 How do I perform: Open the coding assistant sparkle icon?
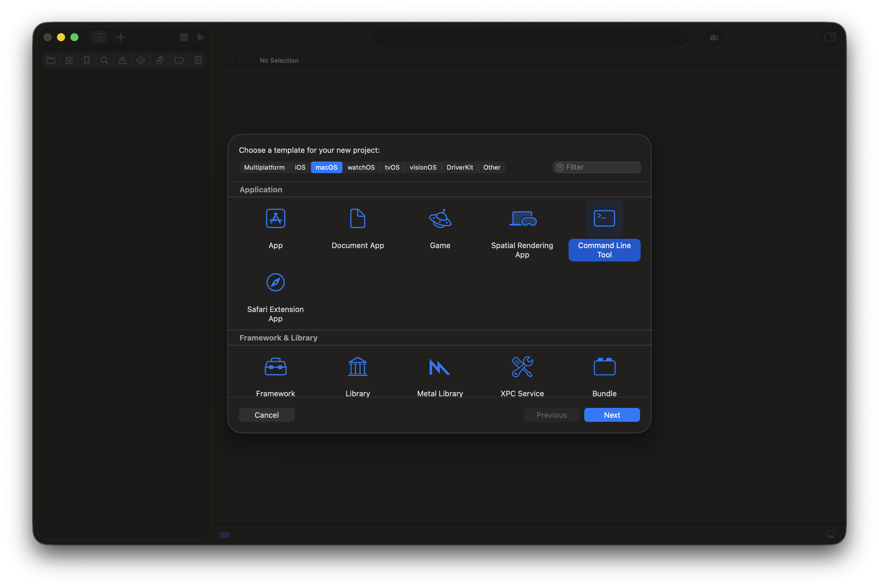(119, 37)
